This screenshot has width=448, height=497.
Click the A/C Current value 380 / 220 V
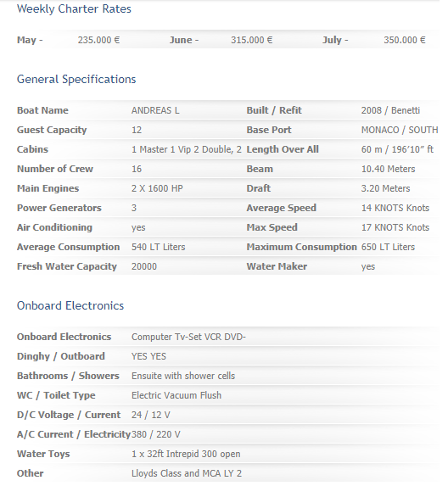[156, 434]
